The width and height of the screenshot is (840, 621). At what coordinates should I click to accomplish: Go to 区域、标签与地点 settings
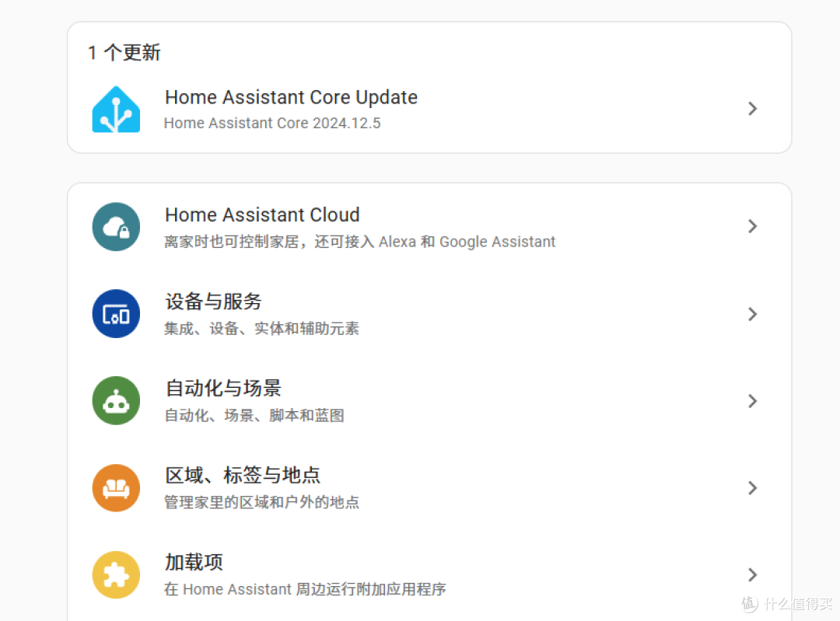click(x=429, y=487)
